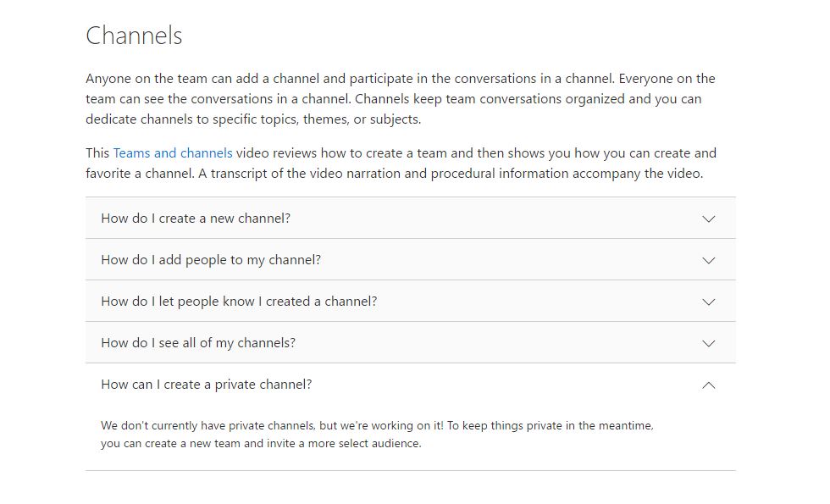Open 'How do I let people know I created a channel?'
830x504 pixels.
click(239, 302)
